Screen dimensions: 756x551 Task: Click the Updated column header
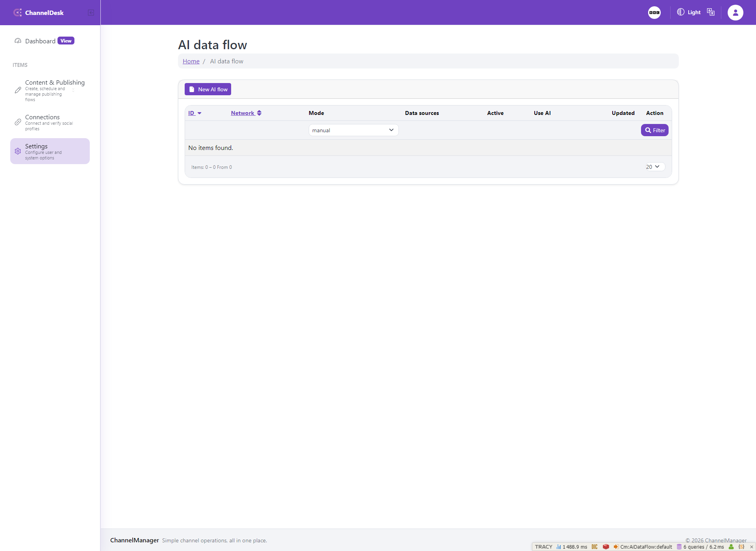[x=623, y=113]
